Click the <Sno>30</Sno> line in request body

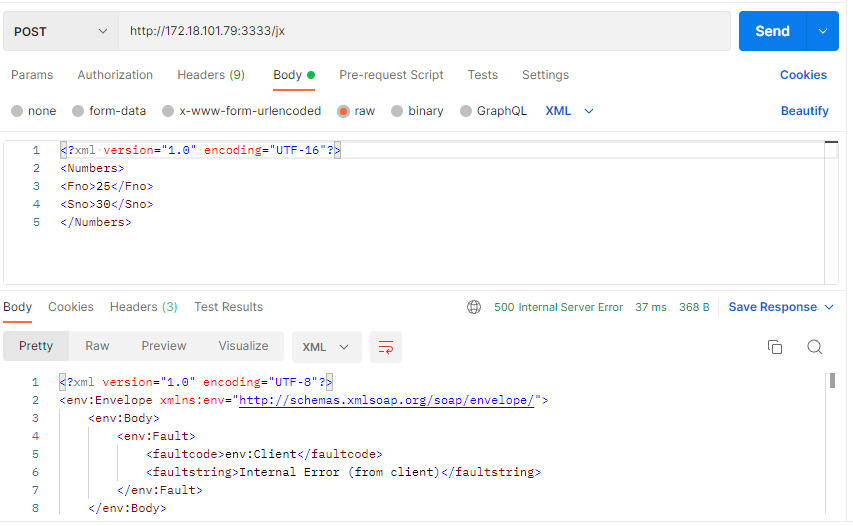tap(107, 204)
